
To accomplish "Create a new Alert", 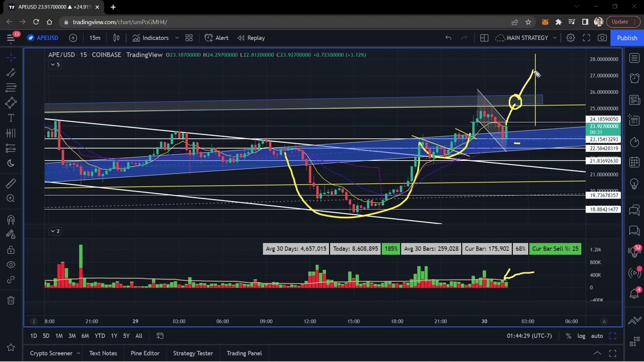I will (217, 38).
